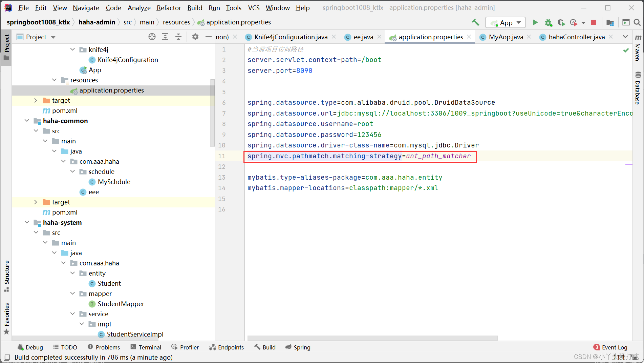Image resolution: width=644 pixels, height=363 pixels.
Task: Open Project panel settings gear
Action: [195, 37]
